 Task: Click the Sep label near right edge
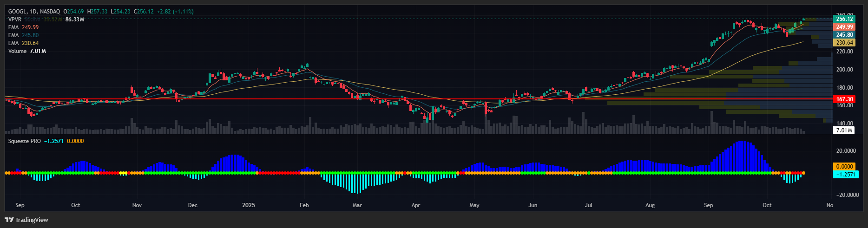(x=708, y=205)
